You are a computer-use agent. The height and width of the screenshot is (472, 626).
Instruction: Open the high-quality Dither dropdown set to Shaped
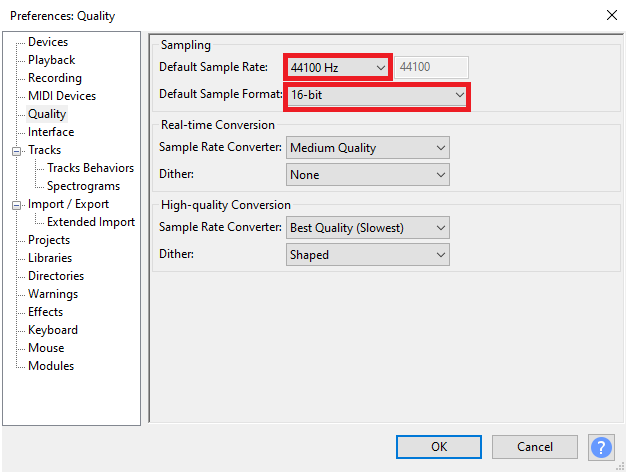tap(367, 255)
